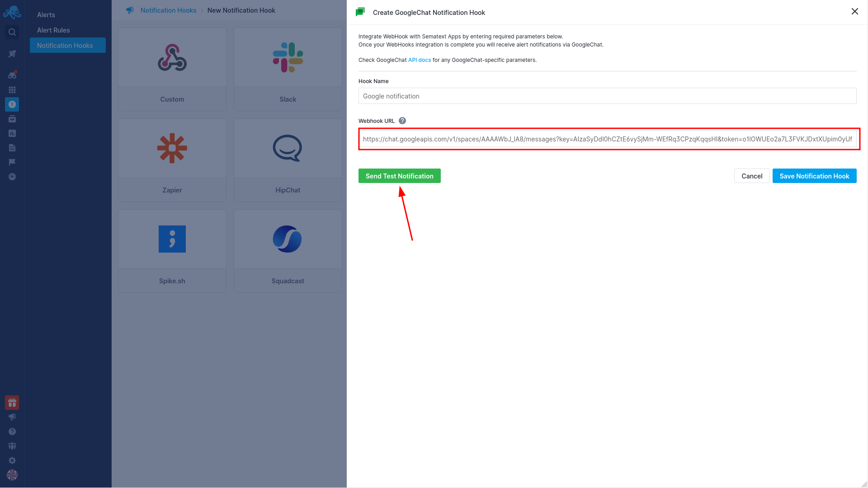Screen dimensions: 868x488
Task: Click the megaphone icon beside Notification Hooks breadcrumb
Action: pyautogui.click(x=130, y=10)
